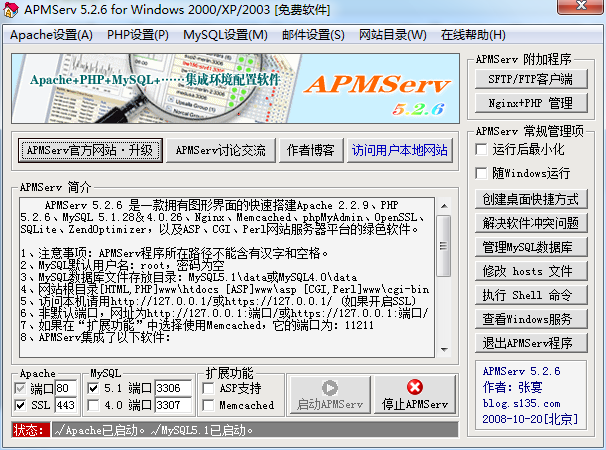
Task: Click 访问用户本地网站 button
Action: [x=400, y=150]
